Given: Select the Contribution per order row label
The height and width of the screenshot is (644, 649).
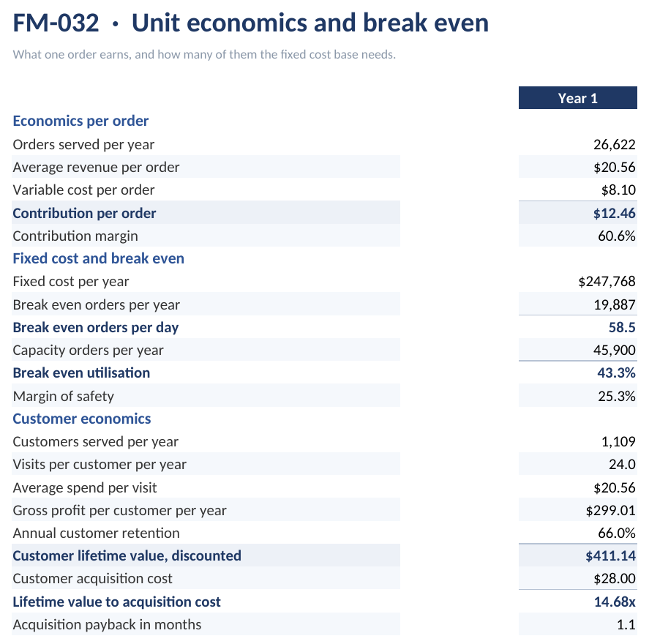Looking at the screenshot, I should point(84,213).
